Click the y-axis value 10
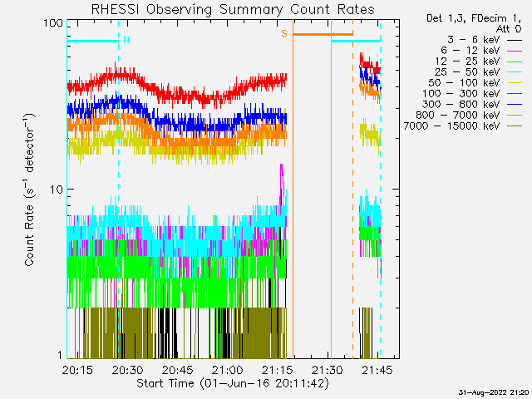Image resolution: width=532 pixels, height=399 pixels. click(x=57, y=190)
